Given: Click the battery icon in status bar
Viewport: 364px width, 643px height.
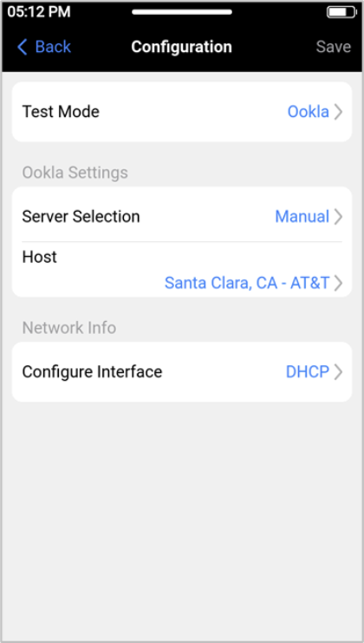Looking at the screenshot, I should 341,12.
